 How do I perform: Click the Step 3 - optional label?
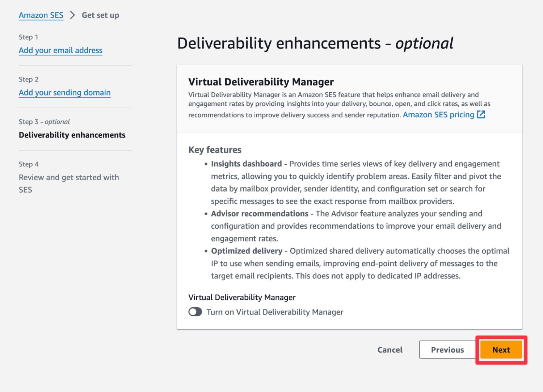click(44, 122)
